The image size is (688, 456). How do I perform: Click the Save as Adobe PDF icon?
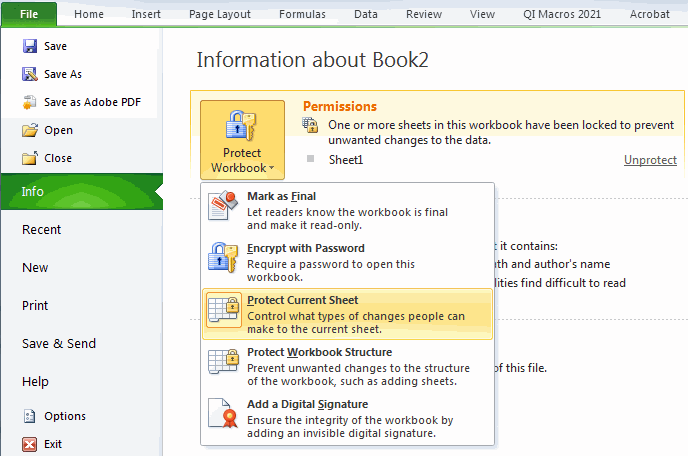[x=29, y=102]
